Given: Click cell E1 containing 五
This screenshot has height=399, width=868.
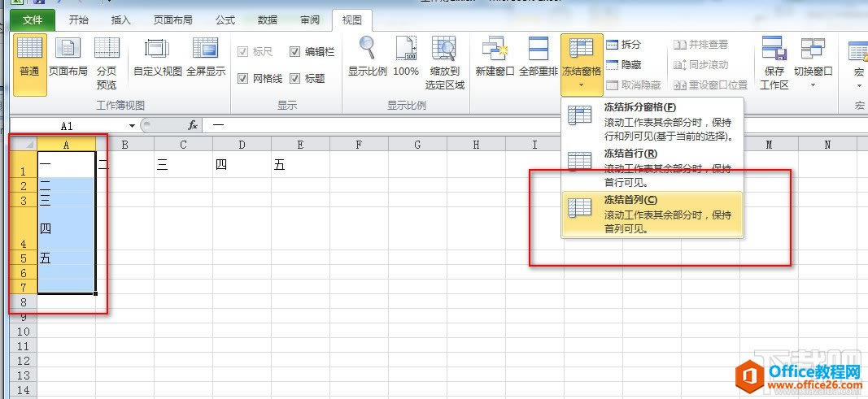Looking at the screenshot, I should pyautogui.click(x=301, y=165).
